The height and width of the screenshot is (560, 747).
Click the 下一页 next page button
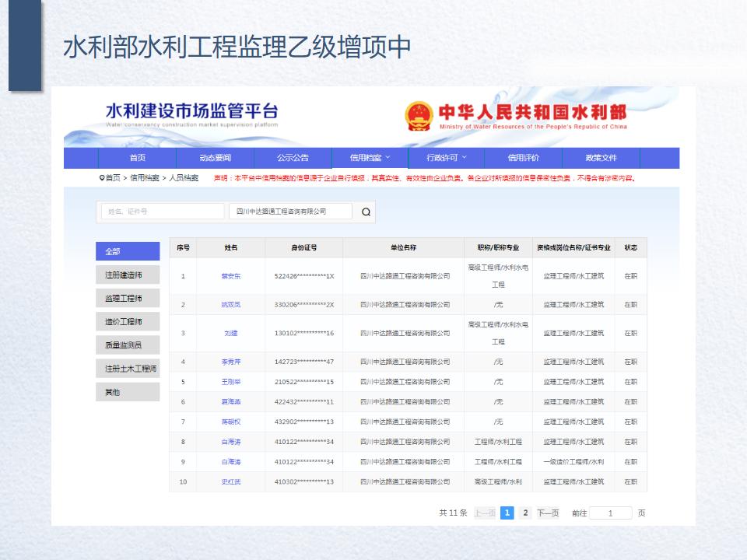(x=548, y=513)
